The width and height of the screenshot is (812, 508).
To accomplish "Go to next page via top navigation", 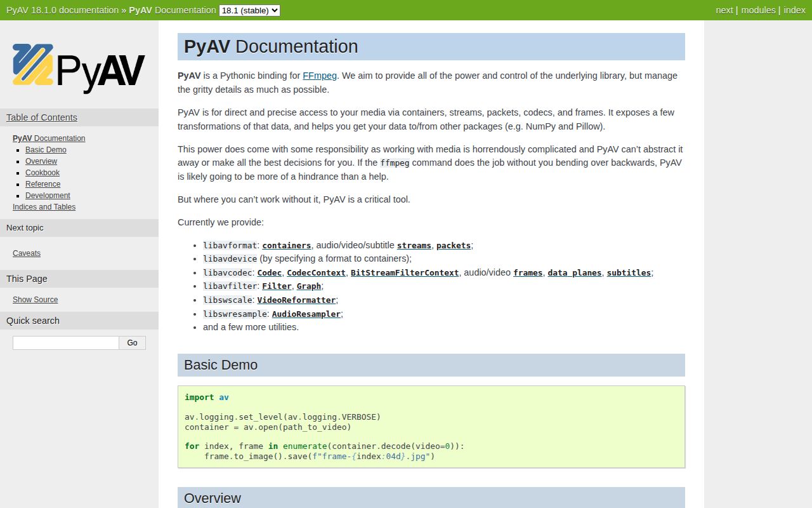I will coord(724,10).
